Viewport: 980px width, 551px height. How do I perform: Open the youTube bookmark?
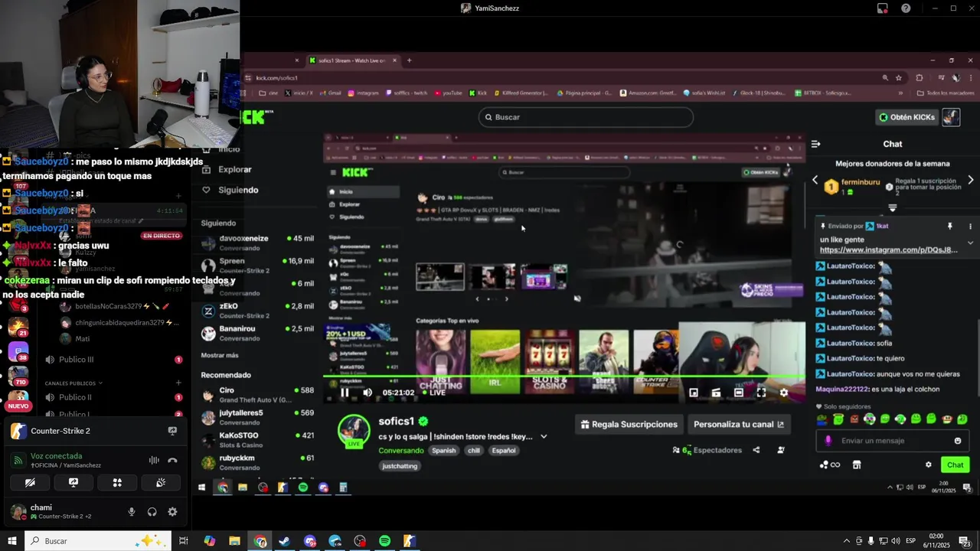click(x=449, y=93)
